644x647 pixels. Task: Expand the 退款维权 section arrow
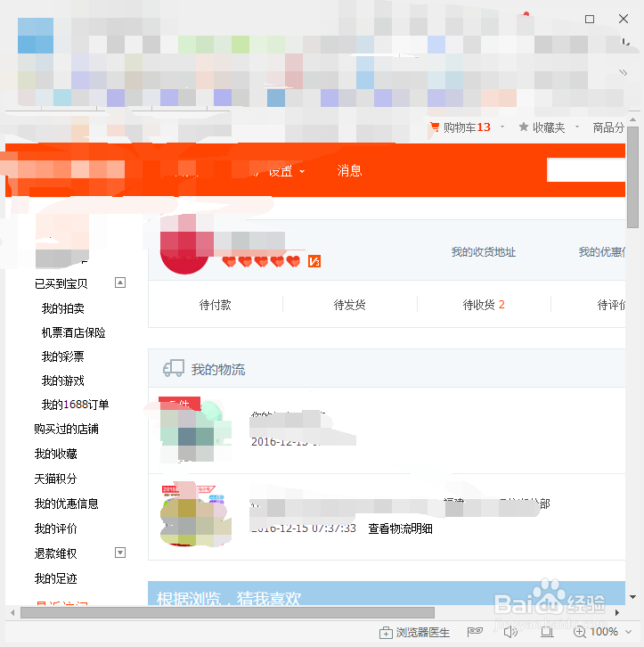(x=120, y=553)
